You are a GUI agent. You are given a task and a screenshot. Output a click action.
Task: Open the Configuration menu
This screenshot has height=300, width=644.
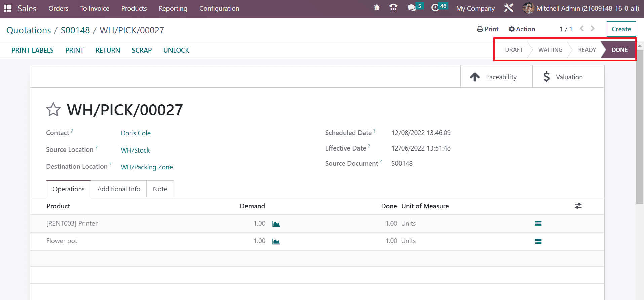[219, 8]
